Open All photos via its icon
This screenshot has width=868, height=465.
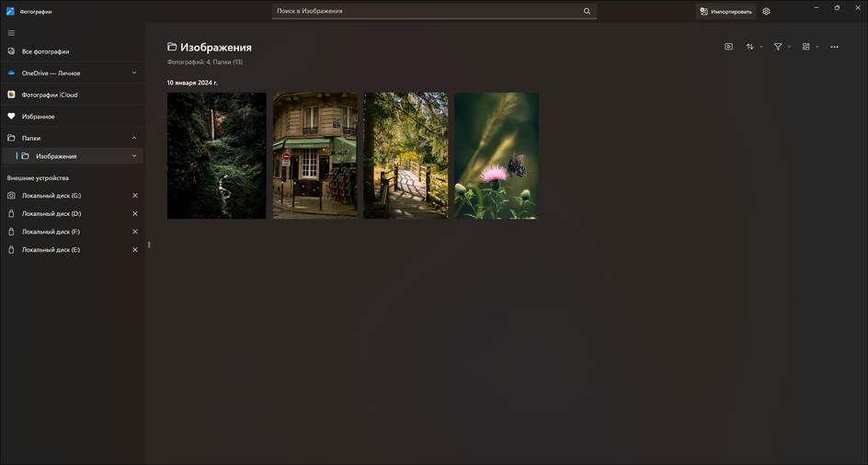coord(11,51)
